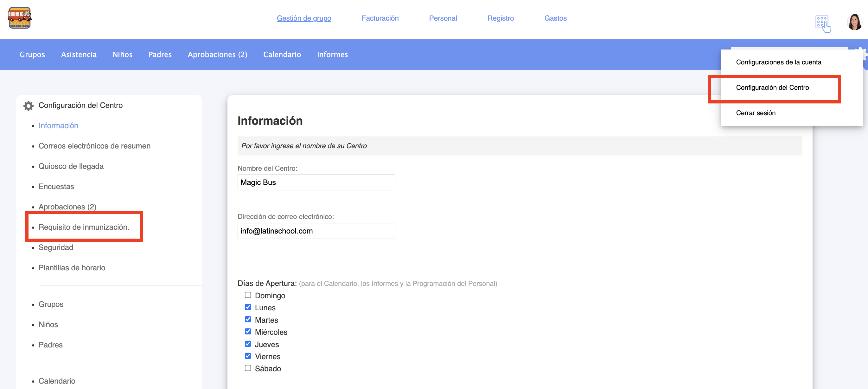This screenshot has height=389, width=868.
Task: Click the gear icon beside Configuración del Centro
Action: pyautogui.click(x=28, y=106)
